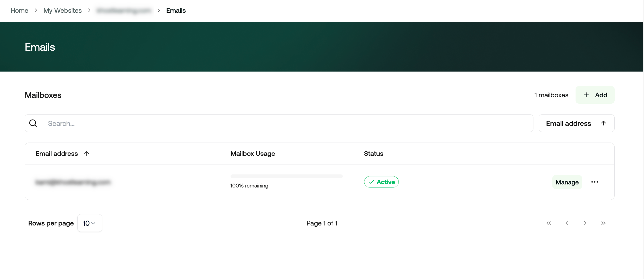Viewport: 644px width, 279px height.
Task: Jump to the last page arrow
Action: point(603,223)
